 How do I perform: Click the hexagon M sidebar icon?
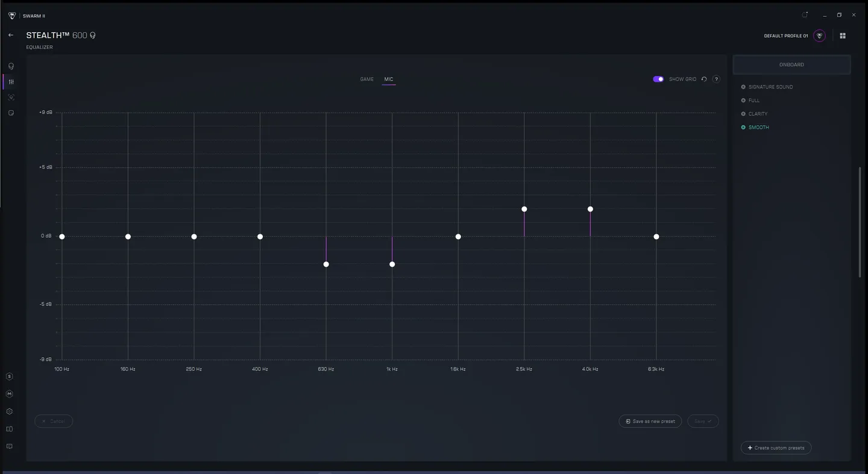[x=9, y=394]
